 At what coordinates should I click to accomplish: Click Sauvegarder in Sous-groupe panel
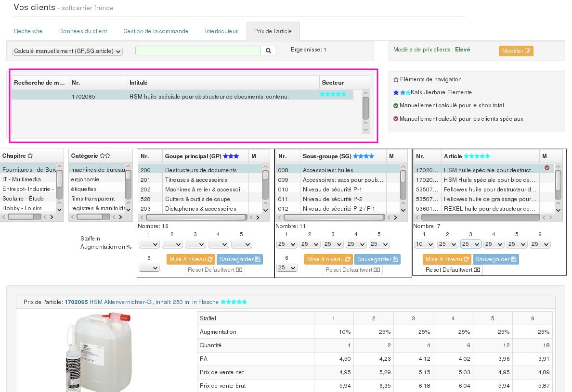(x=377, y=259)
